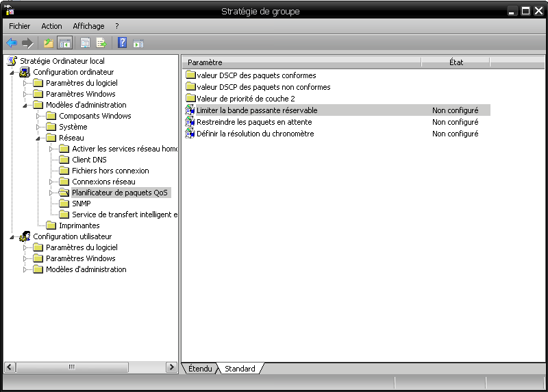Click folder icon of valeur DSCP des paquets non conformes
Image resolution: width=548 pixels, height=392 pixels.
click(x=190, y=86)
